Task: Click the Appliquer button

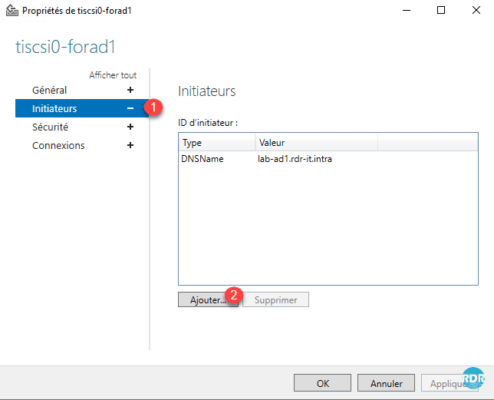Action: [x=450, y=383]
